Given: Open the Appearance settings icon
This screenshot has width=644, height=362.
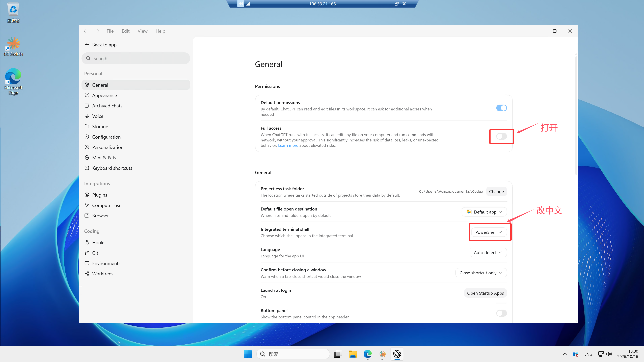Looking at the screenshot, I should point(87,95).
